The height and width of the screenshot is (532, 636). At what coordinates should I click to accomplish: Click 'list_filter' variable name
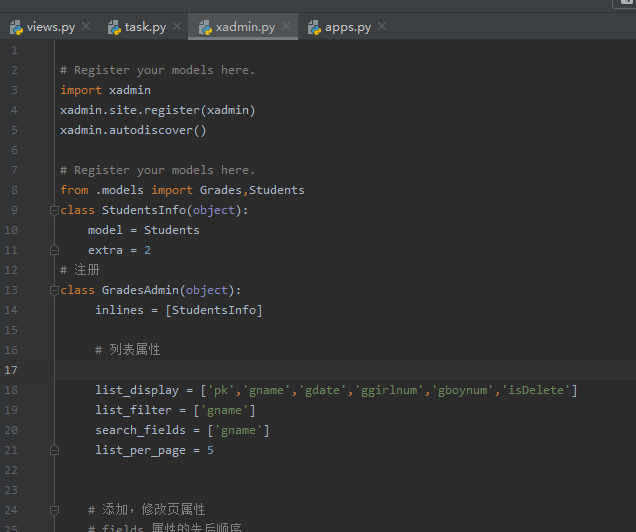pos(133,410)
